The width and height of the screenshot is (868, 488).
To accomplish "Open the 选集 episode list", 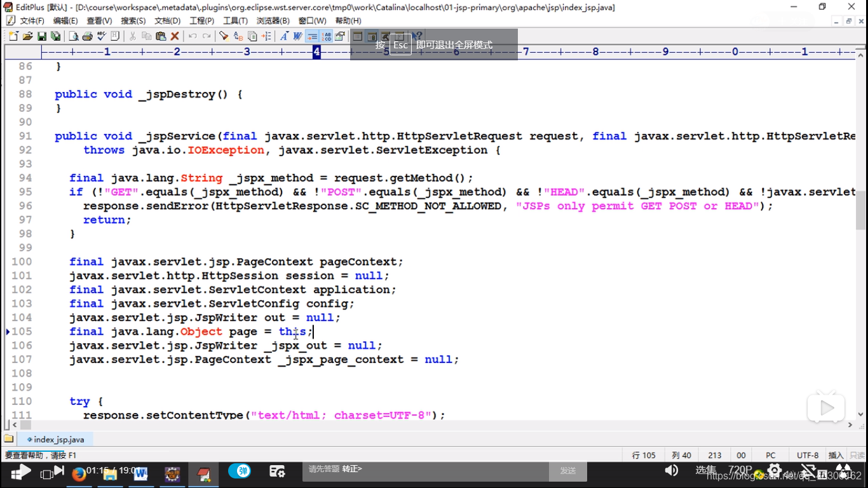I will 706,470.
